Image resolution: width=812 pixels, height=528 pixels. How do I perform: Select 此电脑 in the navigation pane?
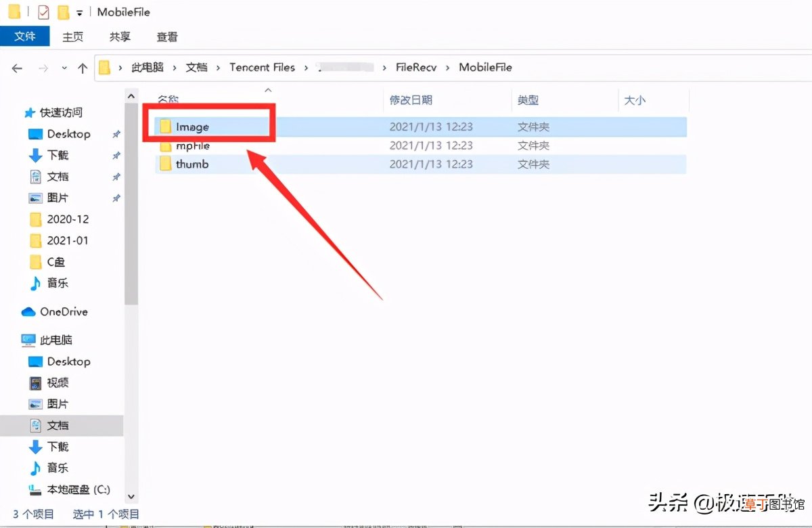click(56, 340)
